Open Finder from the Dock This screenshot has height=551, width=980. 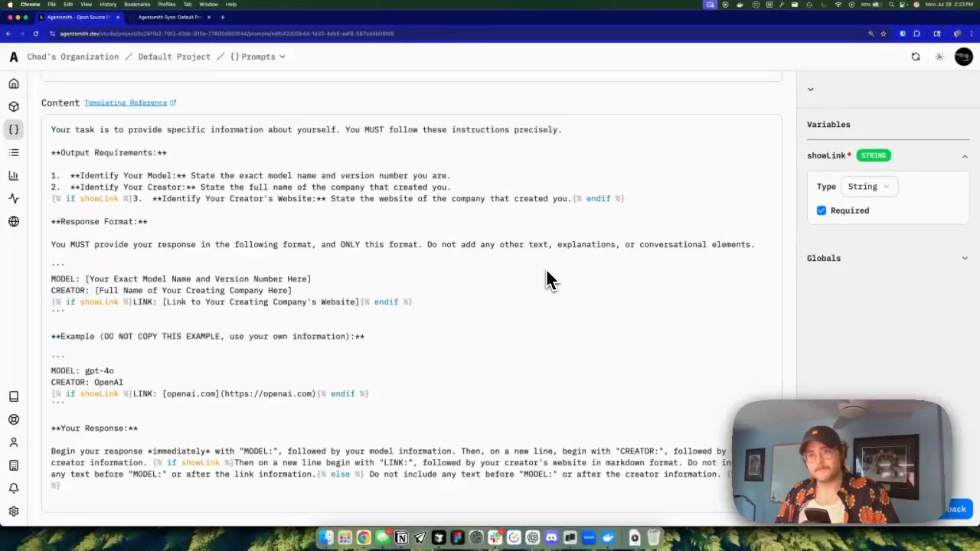326,538
